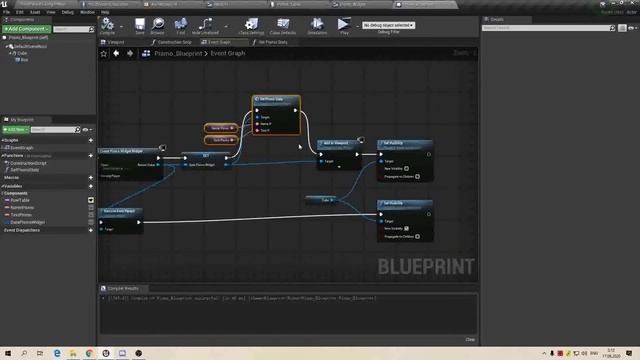Open Task View from taskbar
Image resolution: width=640 pixels, height=360 pixels.
[x=40, y=353]
